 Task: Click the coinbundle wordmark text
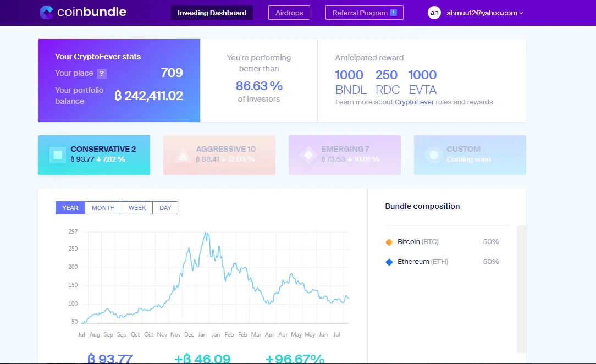(x=92, y=12)
